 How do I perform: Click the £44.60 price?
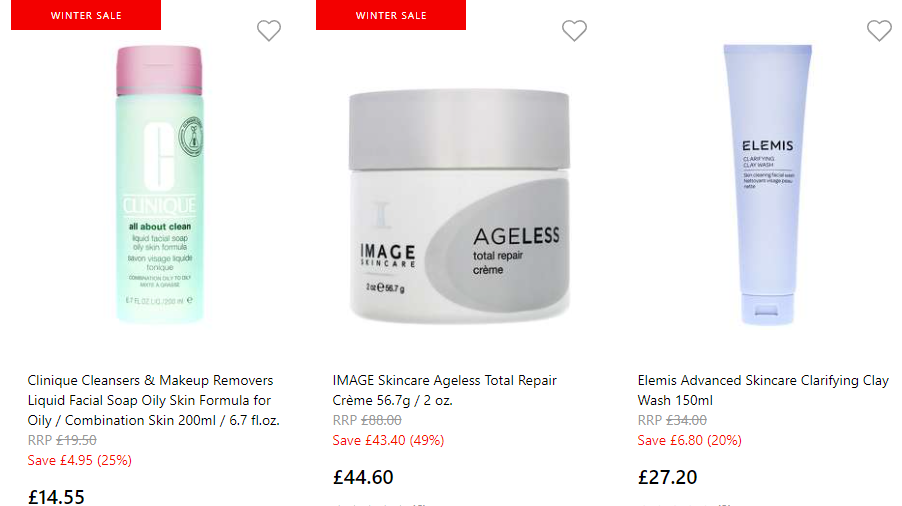click(x=363, y=477)
